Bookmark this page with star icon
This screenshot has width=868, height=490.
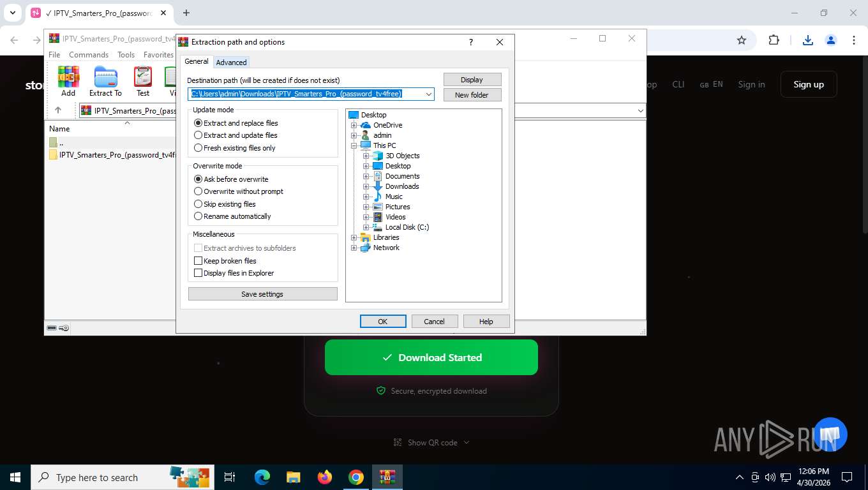click(x=742, y=40)
